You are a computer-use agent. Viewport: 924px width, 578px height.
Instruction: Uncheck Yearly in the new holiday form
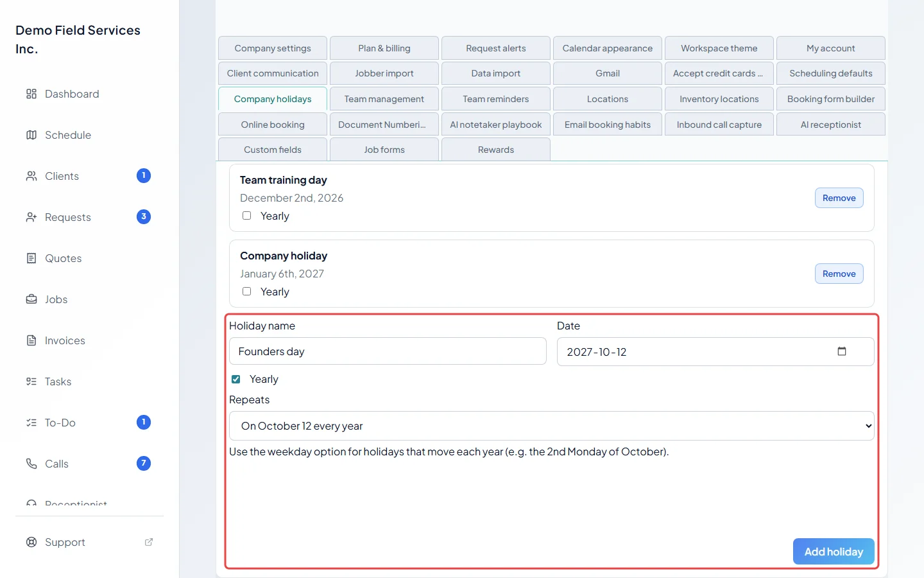pyautogui.click(x=236, y=379)
